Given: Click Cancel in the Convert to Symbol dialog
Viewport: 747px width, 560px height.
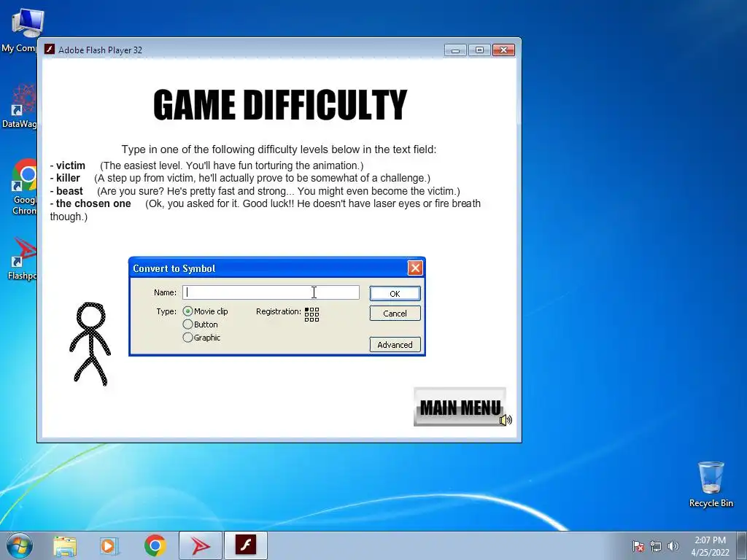Looking at the screenshot, I should 395,314.
